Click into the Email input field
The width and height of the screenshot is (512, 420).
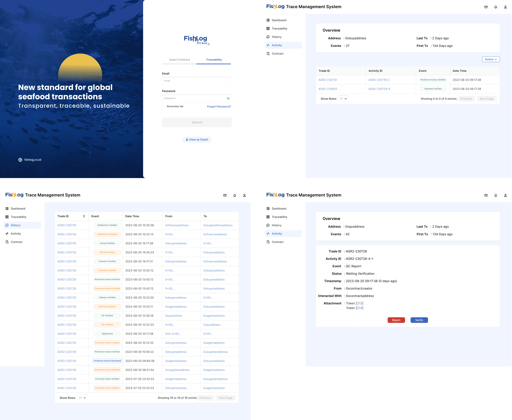pyautogui.click(x=197, y=81)
